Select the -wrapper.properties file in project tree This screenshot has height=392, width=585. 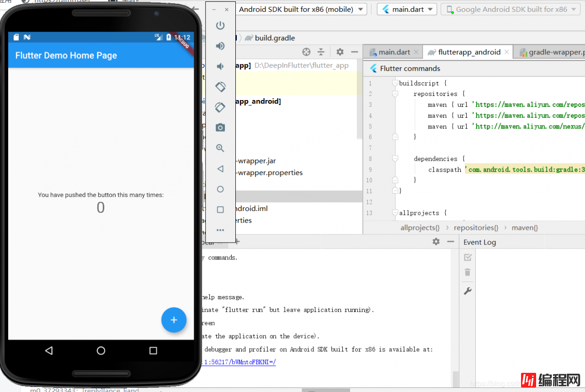click(x=269, y=173)
